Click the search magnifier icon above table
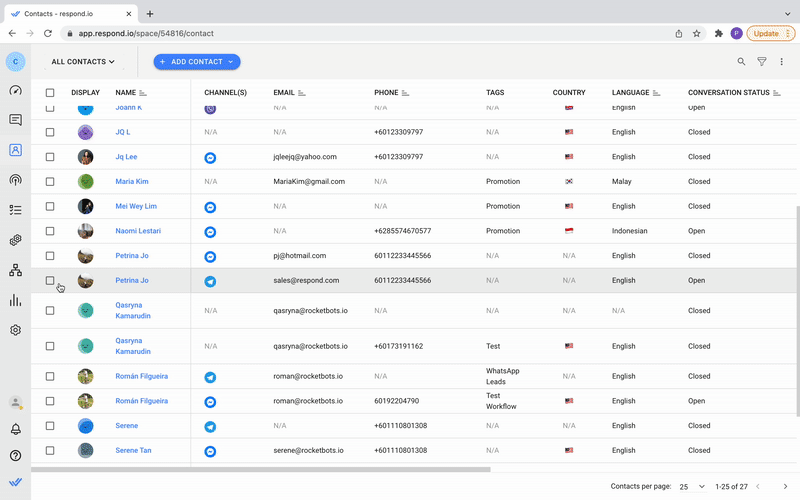This screenshot has height=500, width=800. 741,62
